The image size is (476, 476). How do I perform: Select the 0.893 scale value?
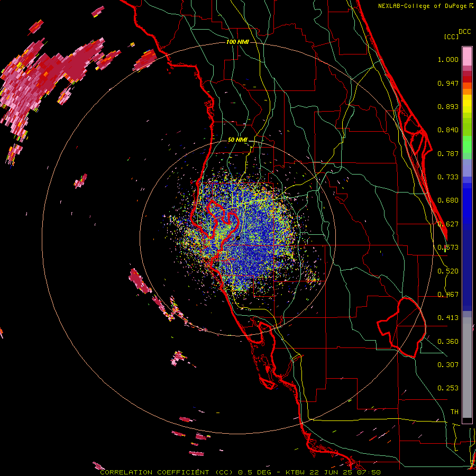click(x=448, y=106)
